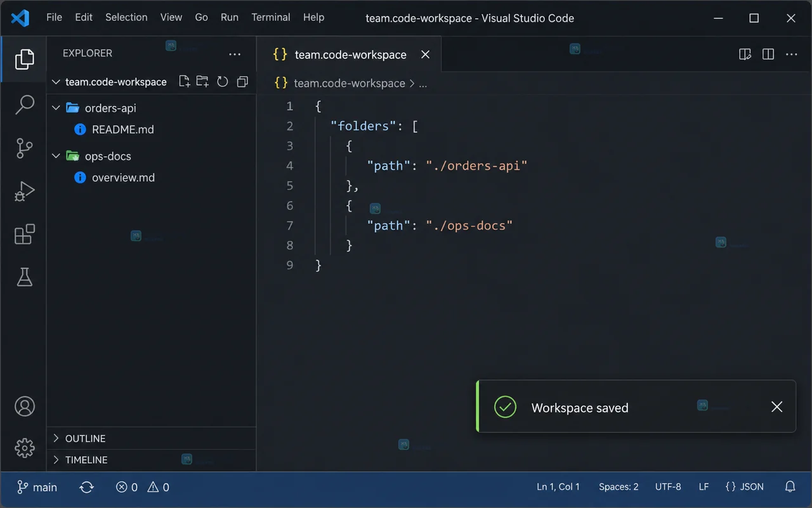Open the Go menu
Image resolution: width=812 pixels, height=508 pixels.
(x=201, y=17)
